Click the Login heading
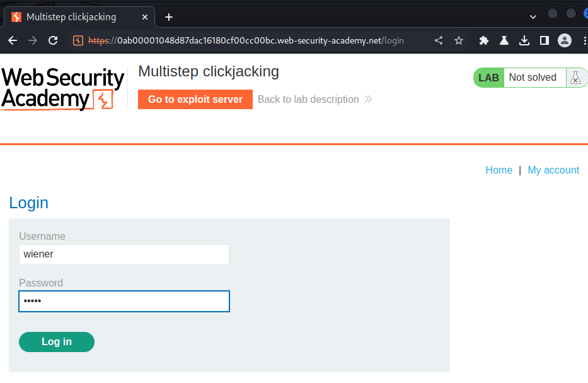This screenshot has width=588, height=383. pos(28,203)
